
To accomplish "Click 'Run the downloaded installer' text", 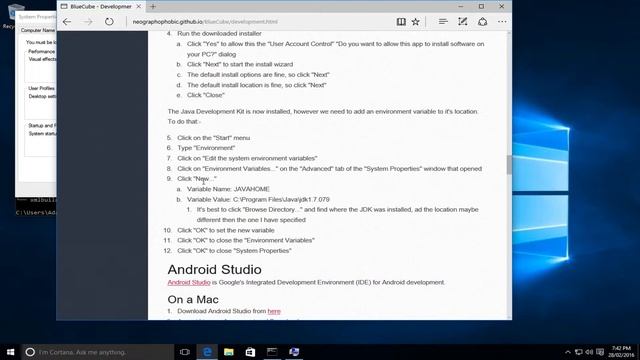I will point(219,33).
